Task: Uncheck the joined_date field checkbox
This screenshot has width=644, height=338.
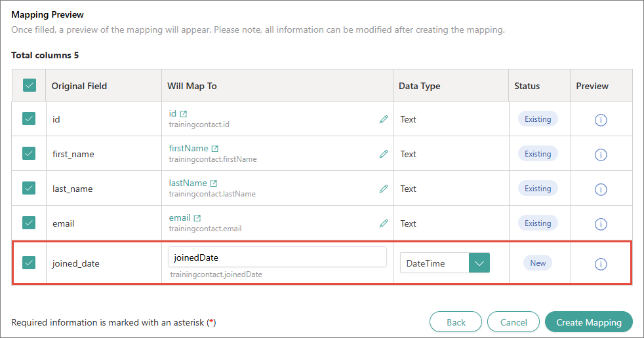Action: click(29, 263)
